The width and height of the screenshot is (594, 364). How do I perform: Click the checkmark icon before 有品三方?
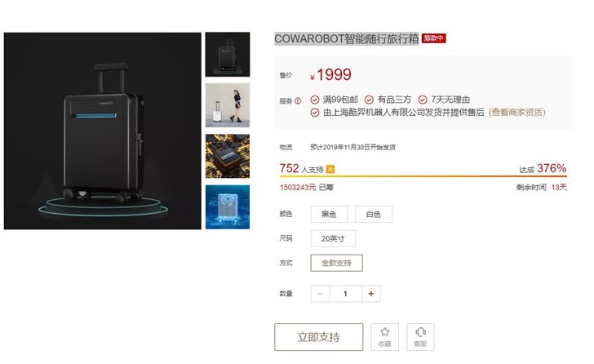pyautogui.click(x=369, y=100)
